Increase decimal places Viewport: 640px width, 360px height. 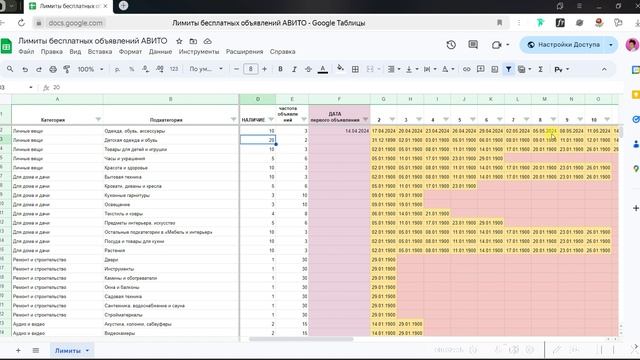[x=160, y=69]
